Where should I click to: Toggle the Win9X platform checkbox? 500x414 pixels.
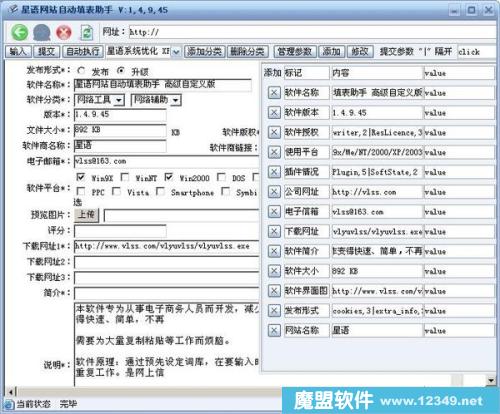tap(81, 177)
